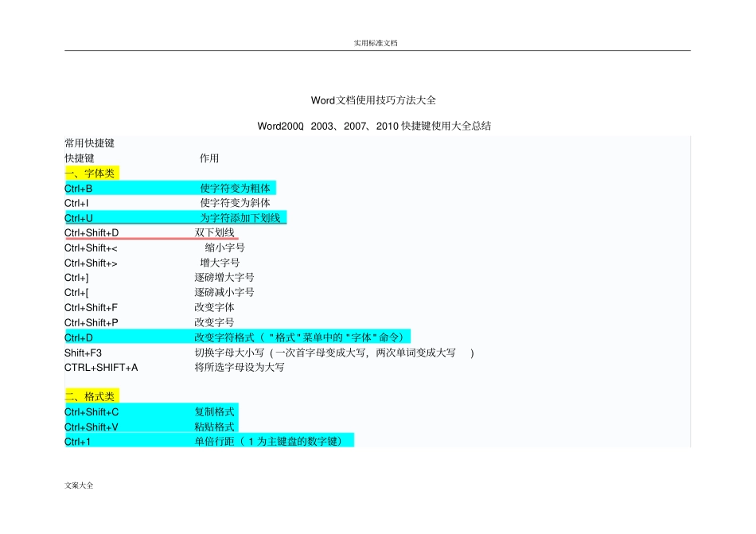Click description 双下划线
Viewport: 756px width, 534px height.
click(215, 233)
